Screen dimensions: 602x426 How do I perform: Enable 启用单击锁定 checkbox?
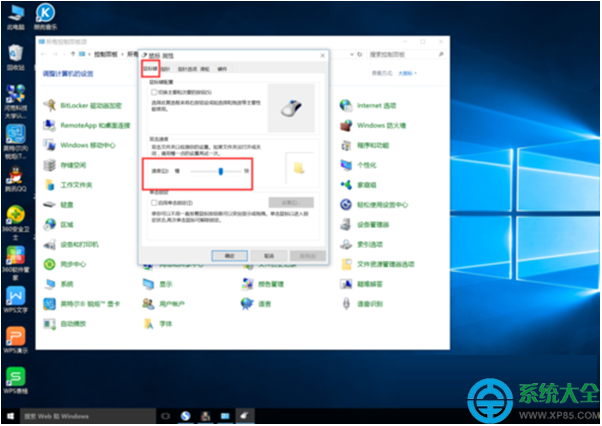tap(154, 203)
